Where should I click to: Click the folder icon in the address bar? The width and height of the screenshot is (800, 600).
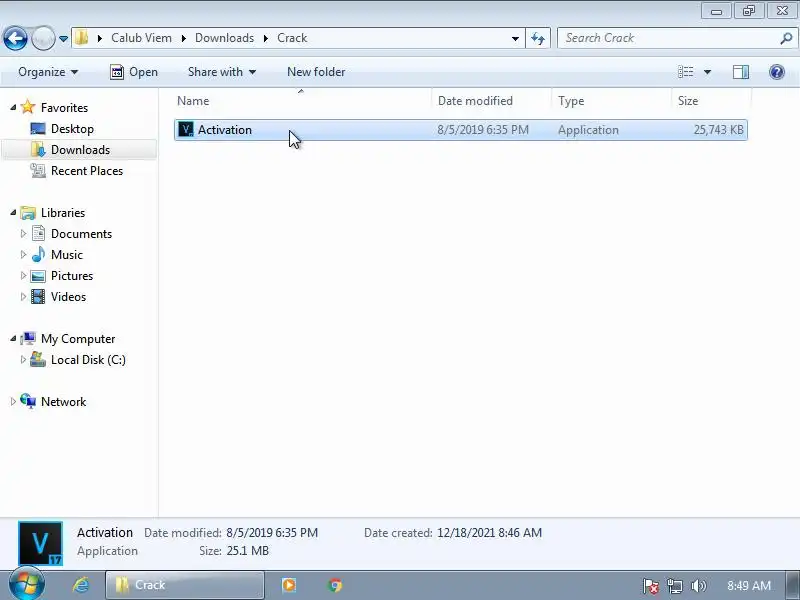click(x=82, y=38)
